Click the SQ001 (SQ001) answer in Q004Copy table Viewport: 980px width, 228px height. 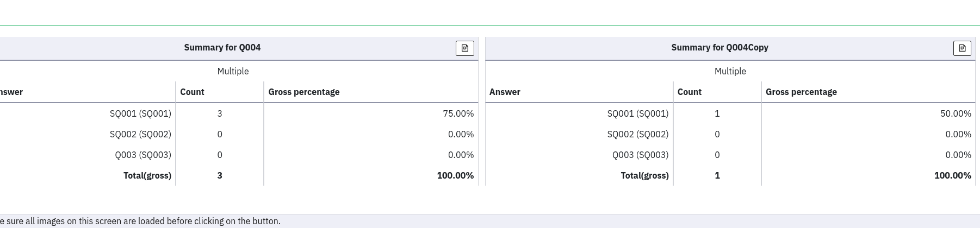[637, 114]
